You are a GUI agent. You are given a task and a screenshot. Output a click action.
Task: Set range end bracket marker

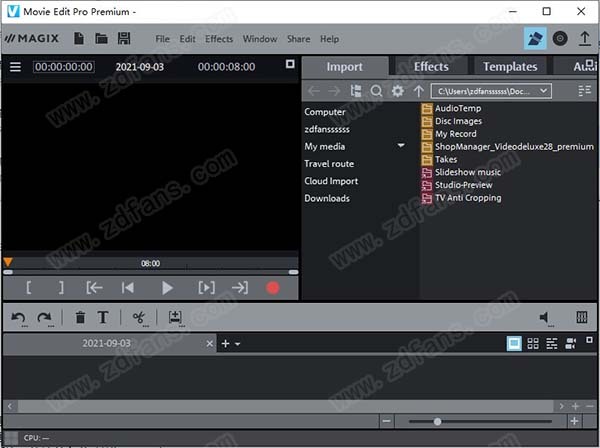[x=61, y=288]
